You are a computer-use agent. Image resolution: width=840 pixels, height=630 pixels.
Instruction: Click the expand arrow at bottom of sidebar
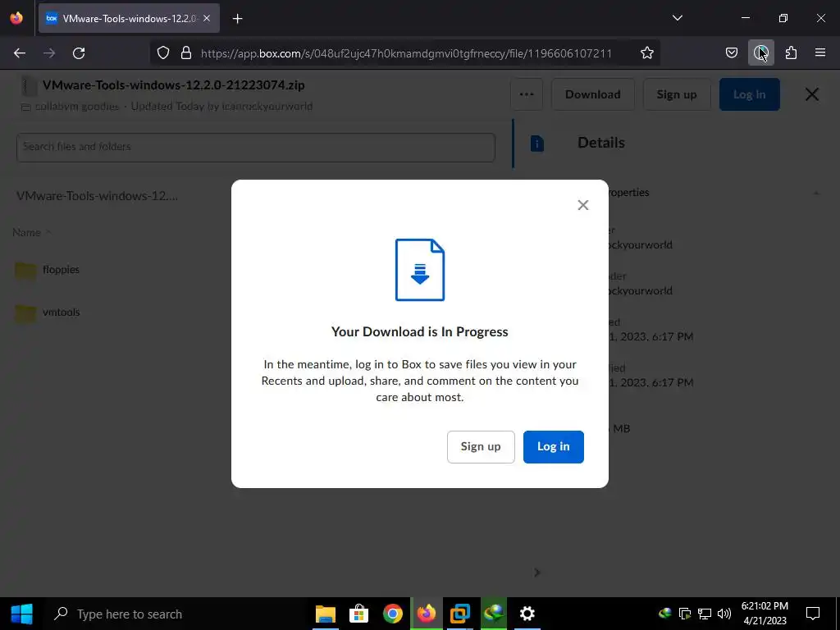[x=536, y=573]
